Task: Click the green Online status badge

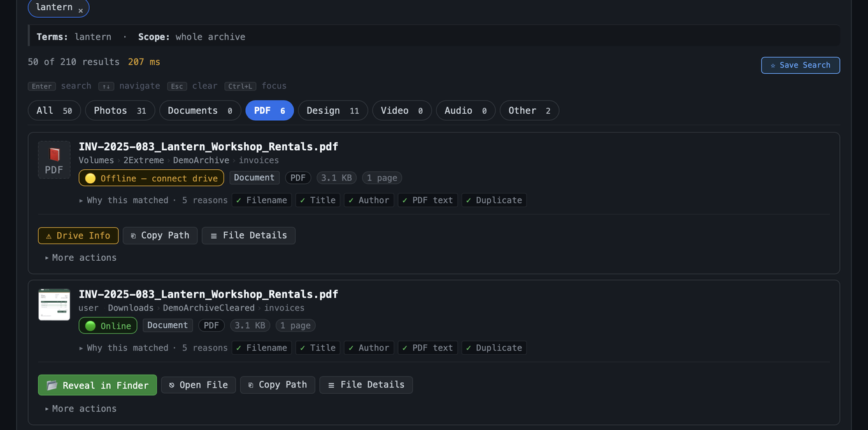Action: click(108, 326)
